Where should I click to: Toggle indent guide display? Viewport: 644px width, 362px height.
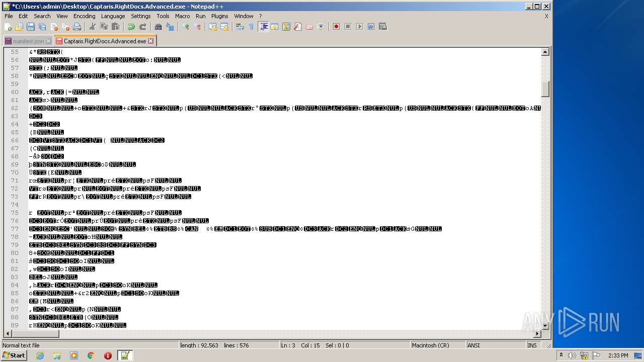click(x=263, y=27)
